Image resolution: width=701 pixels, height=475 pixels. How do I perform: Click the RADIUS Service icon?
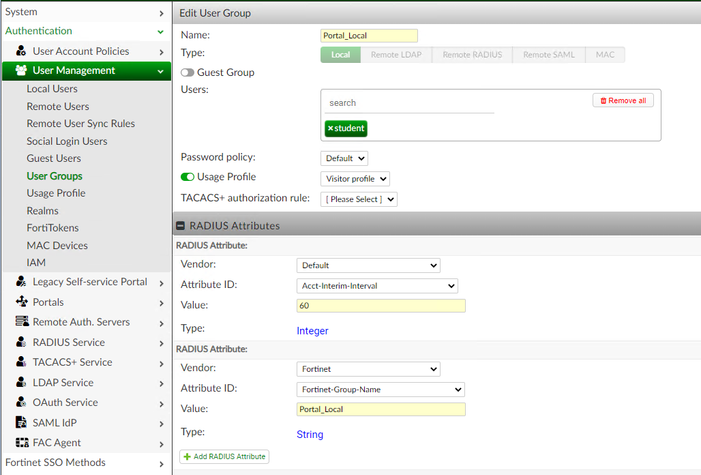(x=21, y=342)
